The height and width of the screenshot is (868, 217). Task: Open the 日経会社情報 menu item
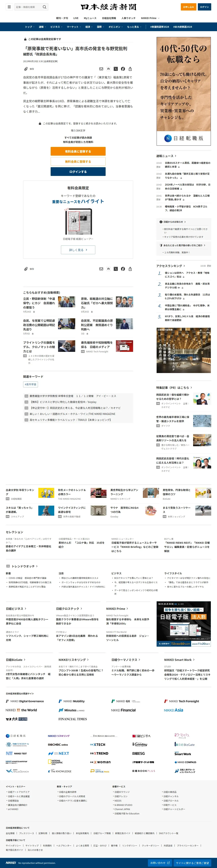tap(109, 18)
